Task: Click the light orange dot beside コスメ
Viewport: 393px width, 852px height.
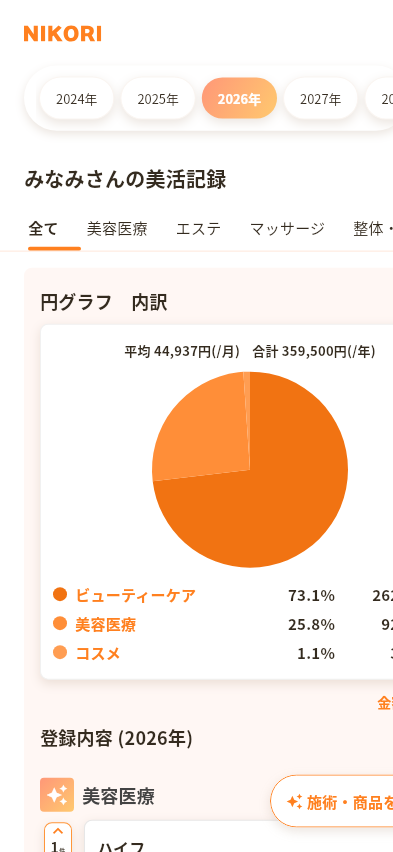Action: click(x=60, y=652)
